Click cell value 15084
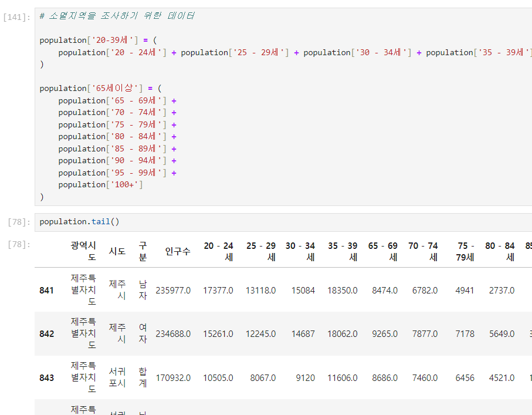 coord(303,291)
